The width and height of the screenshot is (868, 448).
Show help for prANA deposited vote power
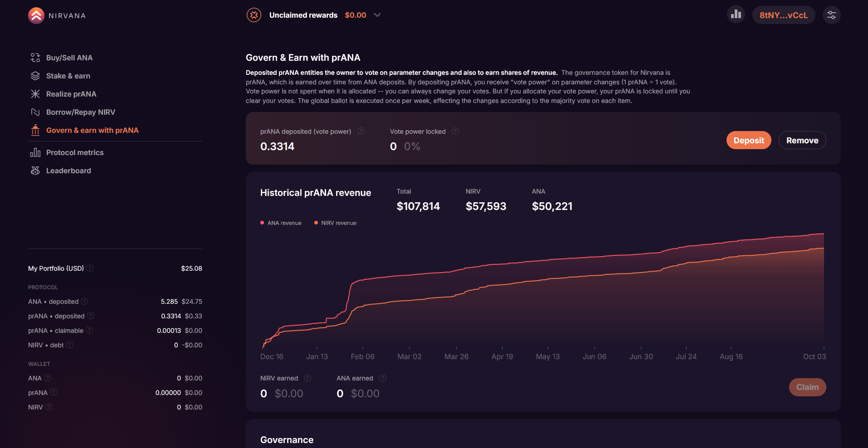(x=361, y=131)
